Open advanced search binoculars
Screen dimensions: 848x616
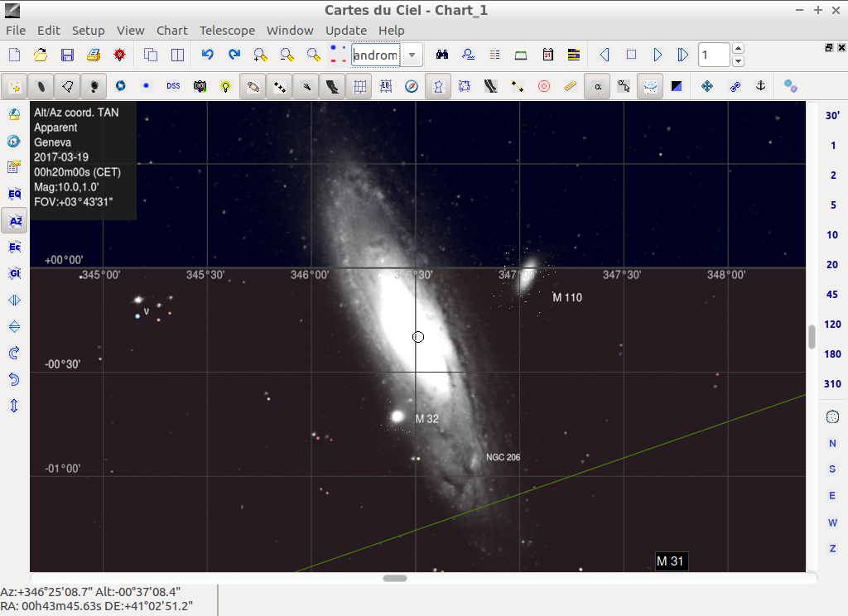click(x=442, y=55)
